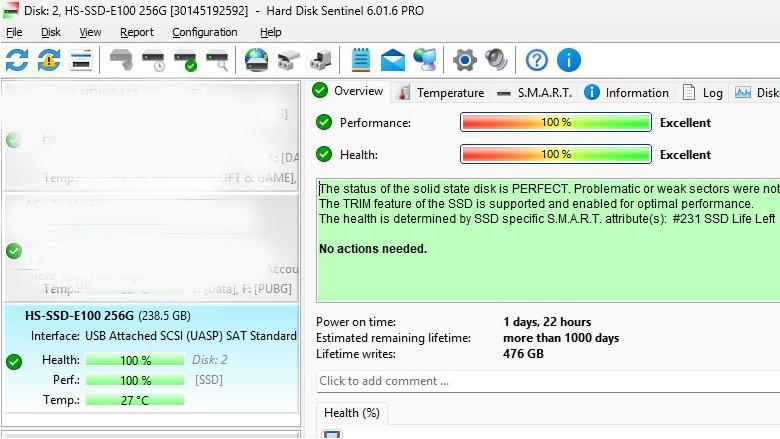Click the Health percentage bar in overview
Screen dimensions: 780x439
(555, 155)
